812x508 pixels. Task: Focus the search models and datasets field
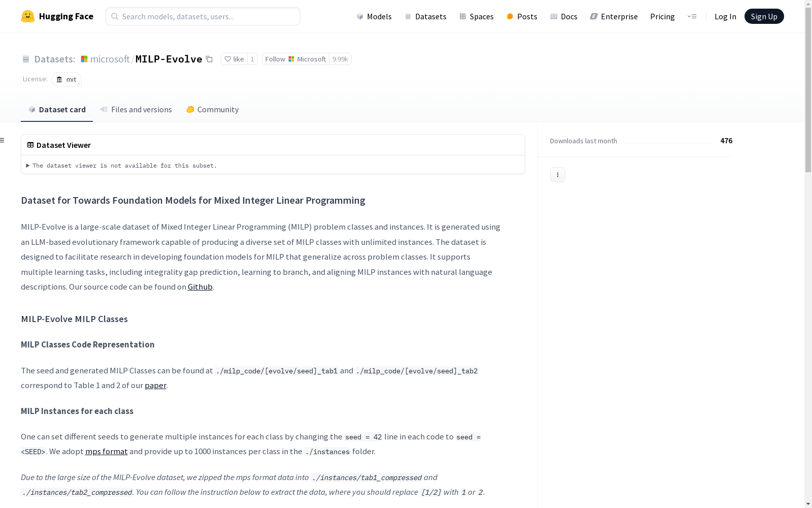pyautogui.click(x=203, y=16)
